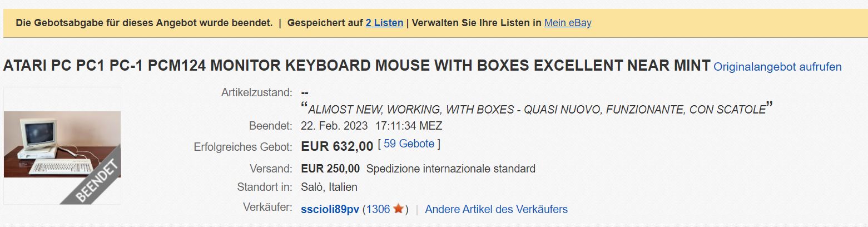868x227 pixels.
Task: Click the ATARI PC listing title
Action: pos(356,66)
